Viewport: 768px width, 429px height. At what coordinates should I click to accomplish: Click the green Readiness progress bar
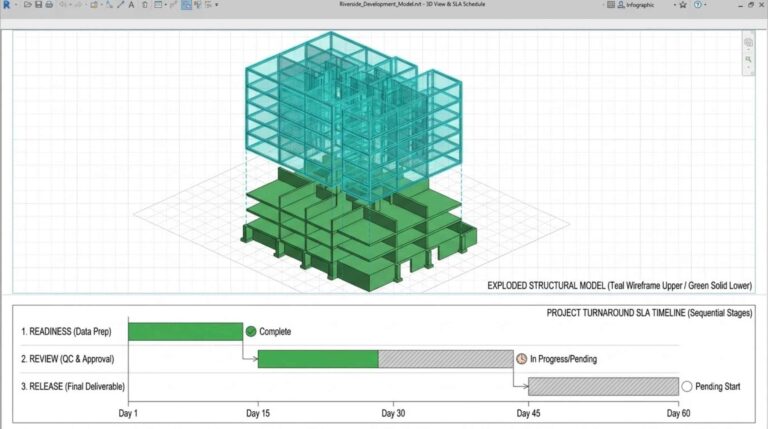click(x=185, y=332)
